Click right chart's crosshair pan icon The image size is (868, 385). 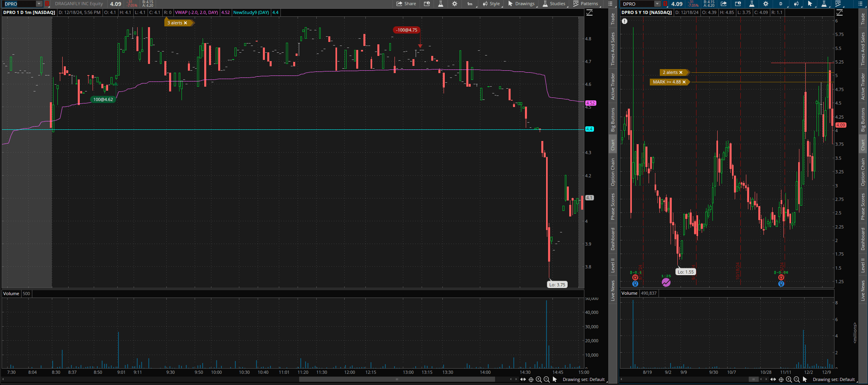click(781, 379)
